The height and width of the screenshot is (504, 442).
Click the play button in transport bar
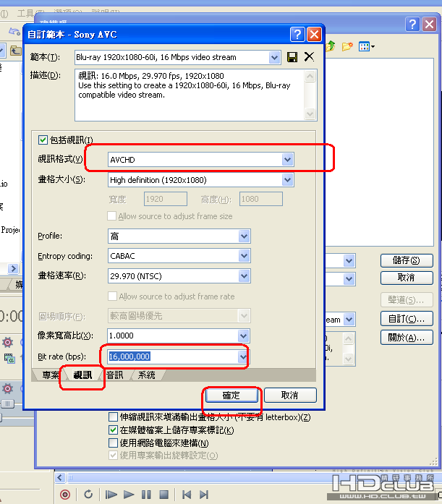click(129, 495)
